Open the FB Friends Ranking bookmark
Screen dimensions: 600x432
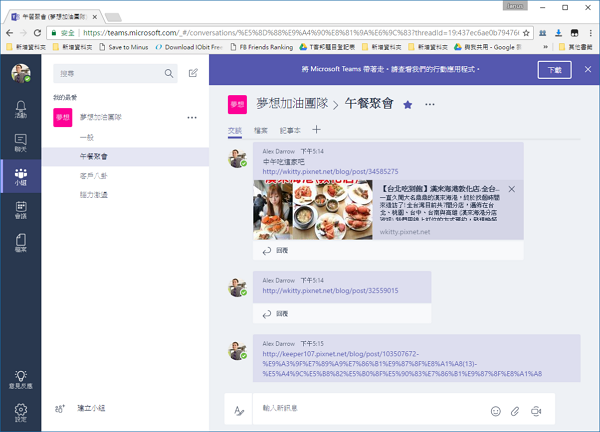click(262, 47)
